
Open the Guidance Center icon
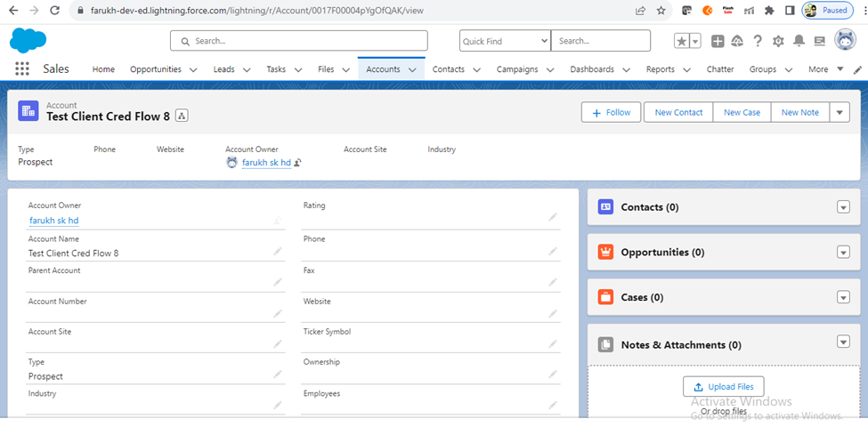[737, 41]
